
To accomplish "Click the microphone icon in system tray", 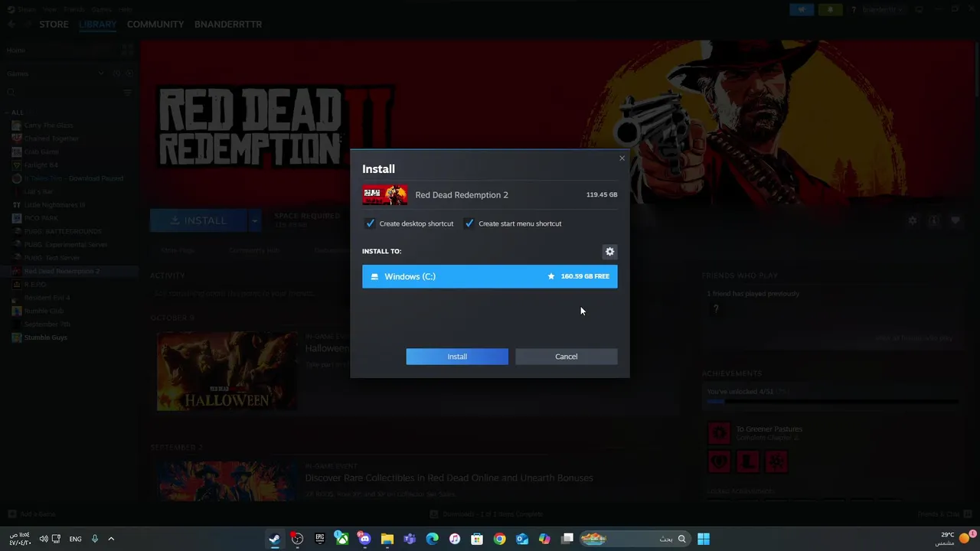I will (95, 539).
